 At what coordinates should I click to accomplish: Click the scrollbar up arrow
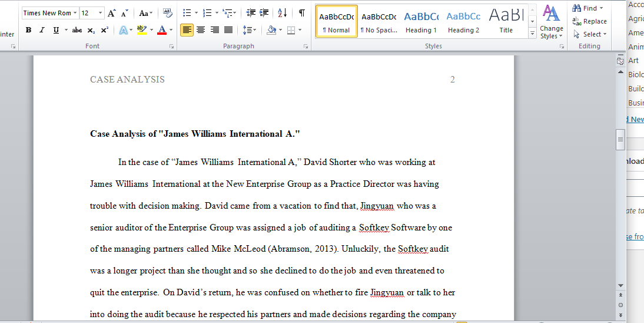[620, 72]
